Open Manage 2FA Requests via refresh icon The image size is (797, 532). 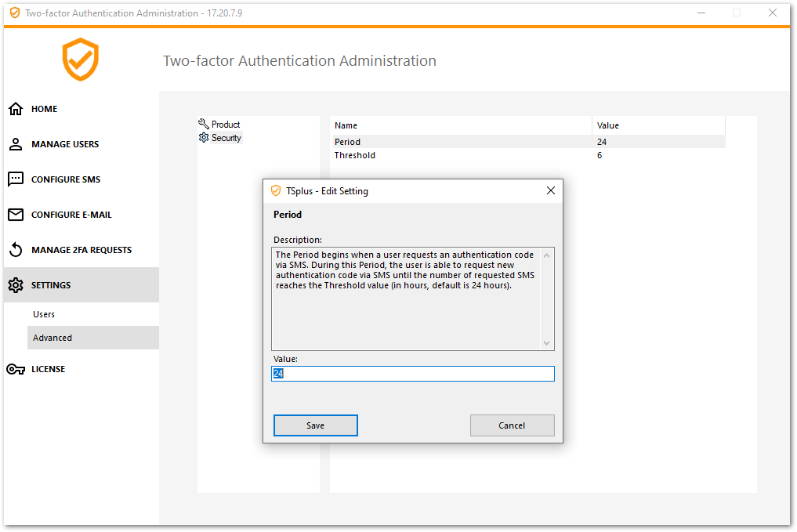[x=15, y=249]
